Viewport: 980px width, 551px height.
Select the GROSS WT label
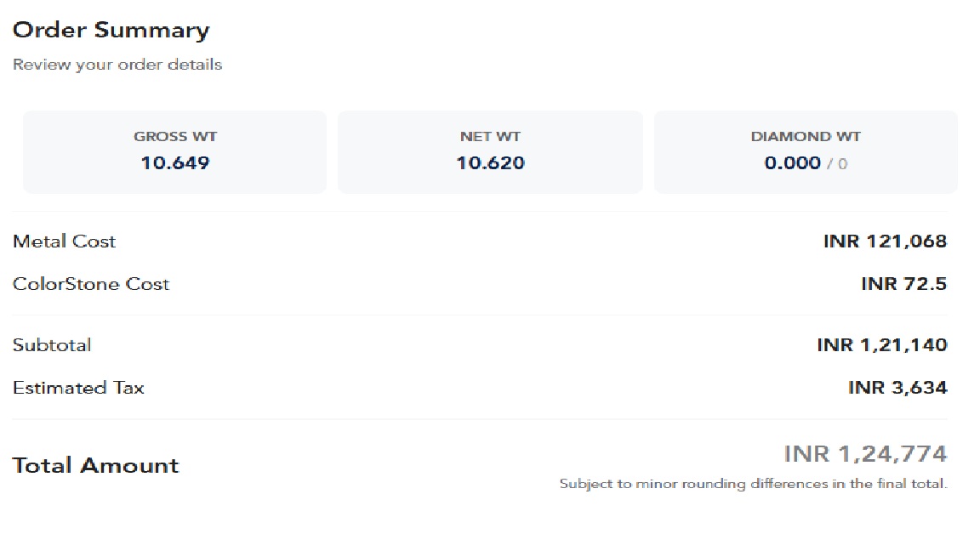[174, 136]
